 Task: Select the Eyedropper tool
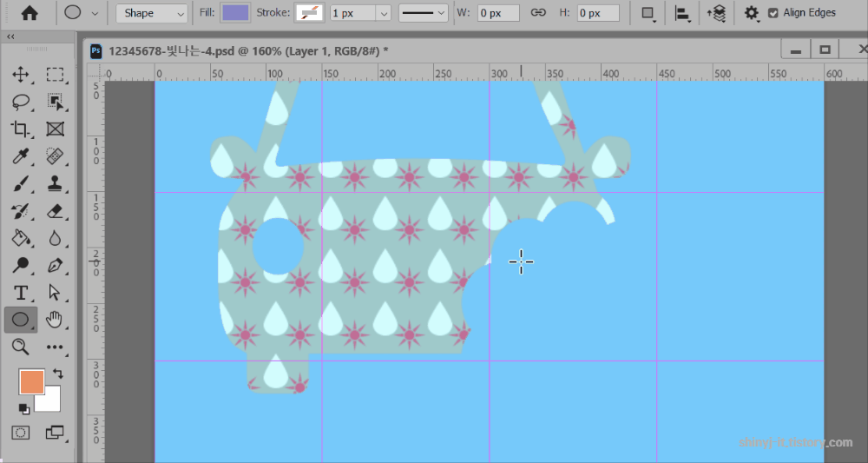tap(21, 156)
